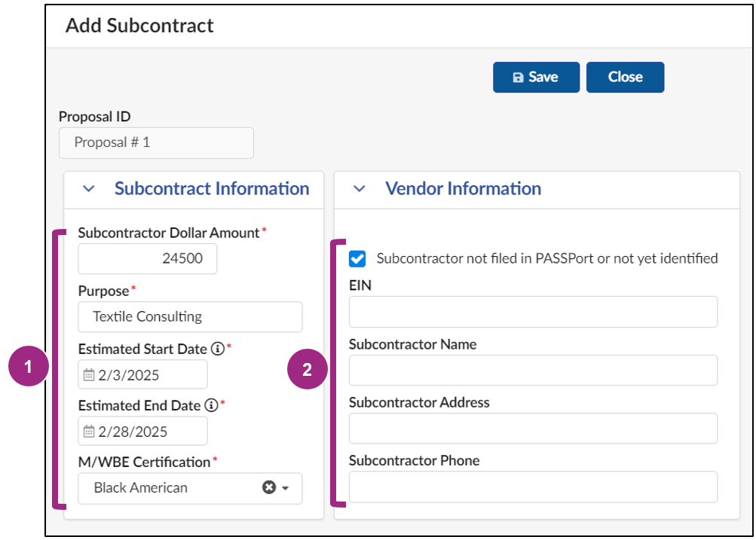
Task: Click the Proposal ID field showing Proposal # 1
Action: pyautogui.click(x=156, y=142)
